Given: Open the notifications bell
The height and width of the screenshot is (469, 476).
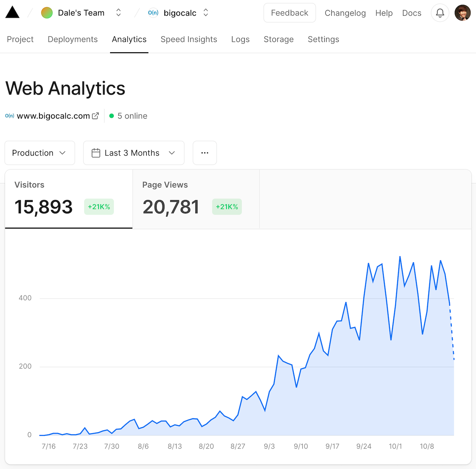Looking at the screenshot, I should click(x=440, y=13).
